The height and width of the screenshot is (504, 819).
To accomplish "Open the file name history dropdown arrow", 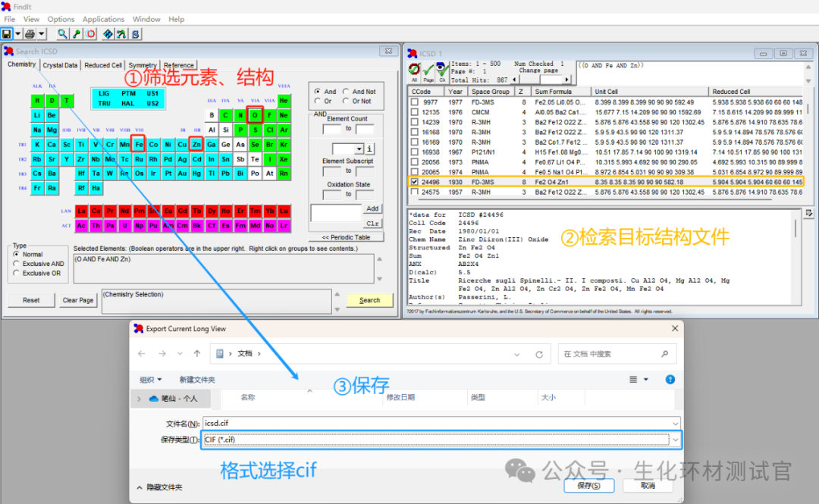I will pos(675,424).
